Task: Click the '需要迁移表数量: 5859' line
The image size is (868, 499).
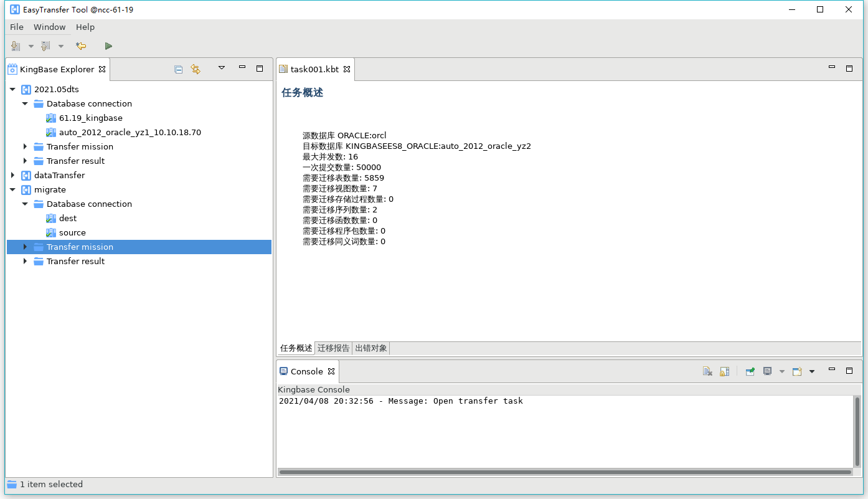Action: (343, 178)
